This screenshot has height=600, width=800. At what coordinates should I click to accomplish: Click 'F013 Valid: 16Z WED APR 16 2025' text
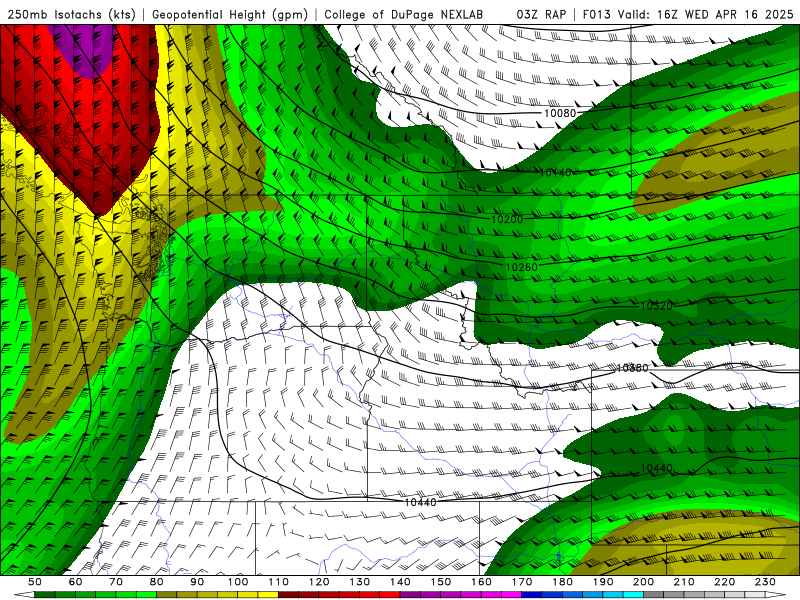[x=688, y=14]
